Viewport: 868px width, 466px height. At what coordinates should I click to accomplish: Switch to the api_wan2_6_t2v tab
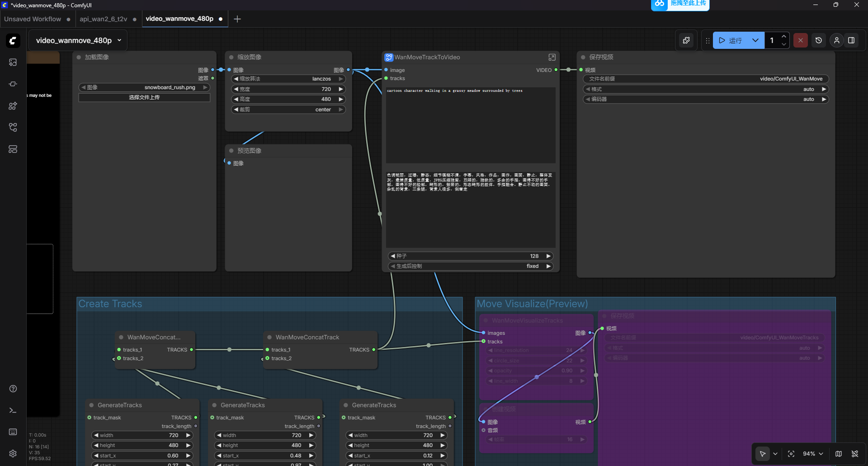coord(104,19)
